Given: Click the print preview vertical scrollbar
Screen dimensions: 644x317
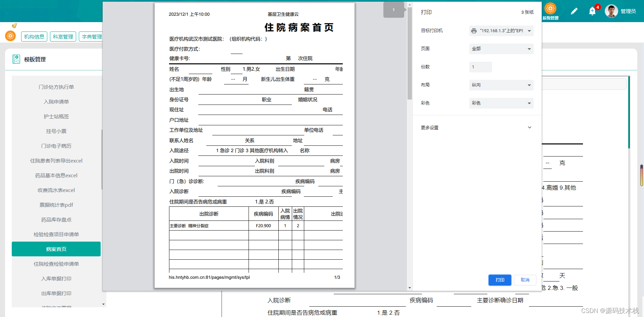Looking at the screenshot, I should [410, 54].
